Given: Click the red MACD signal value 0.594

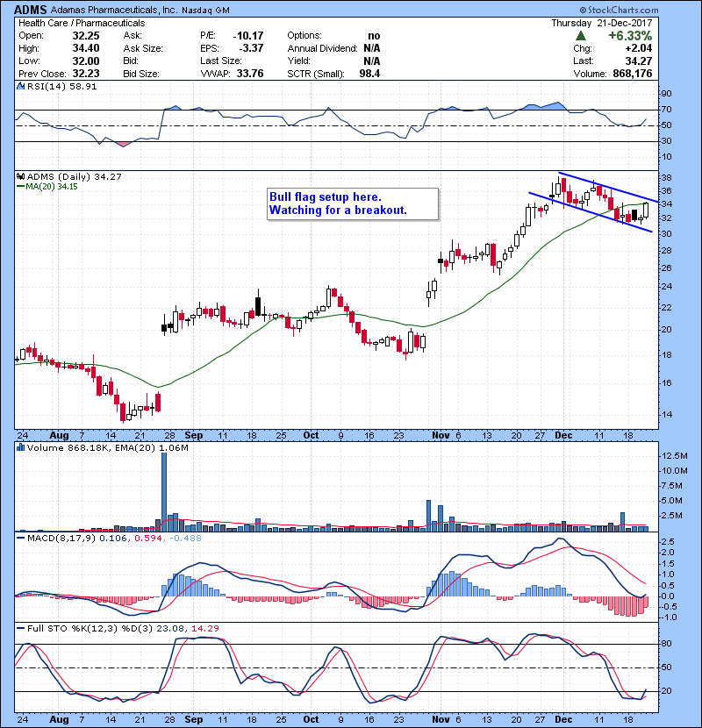Looking at the screenshot, I should coord(147,539).
